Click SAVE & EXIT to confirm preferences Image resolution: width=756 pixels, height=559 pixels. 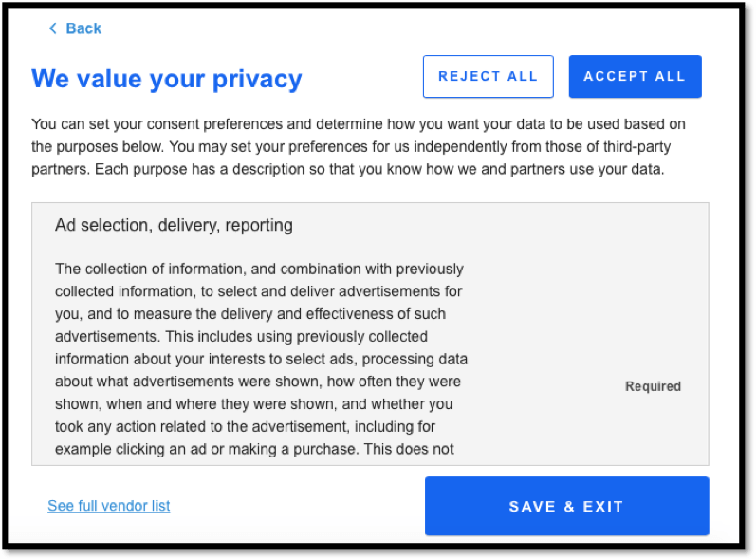click(x=566, y=507)
